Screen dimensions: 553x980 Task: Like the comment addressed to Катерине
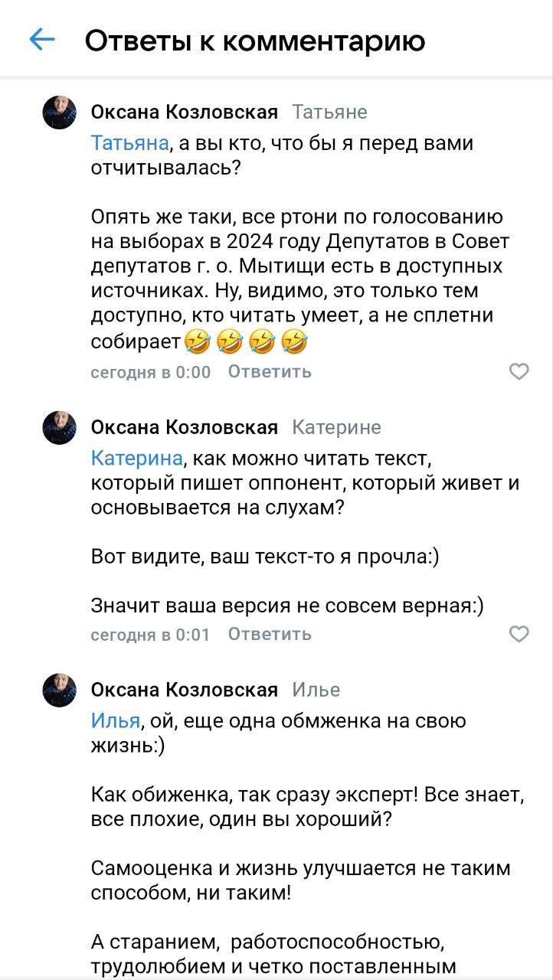[519, 634]
